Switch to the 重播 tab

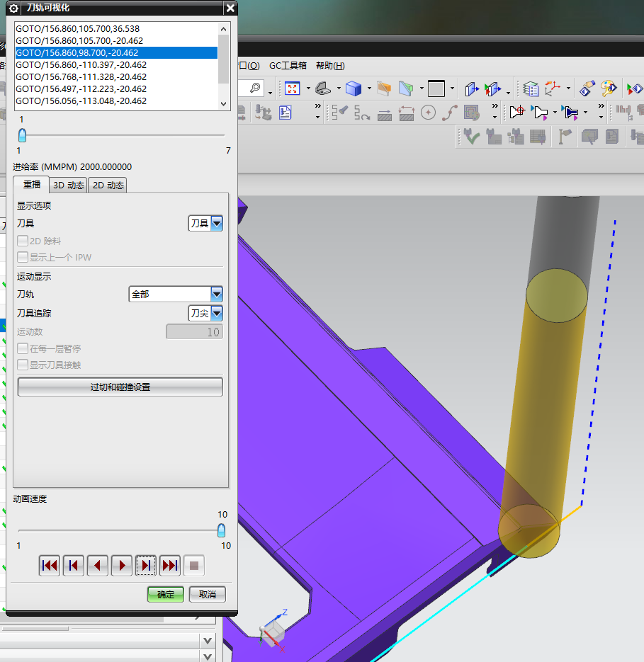31,185
